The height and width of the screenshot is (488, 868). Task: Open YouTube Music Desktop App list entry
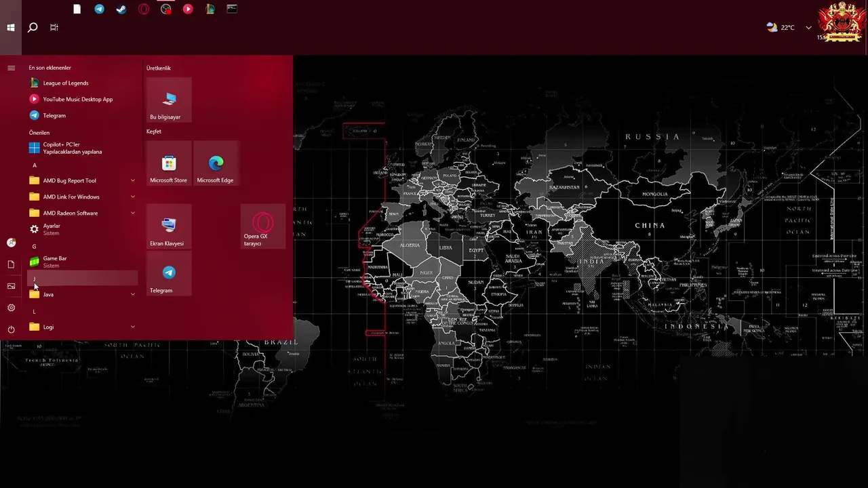click(x=83, y=99)
